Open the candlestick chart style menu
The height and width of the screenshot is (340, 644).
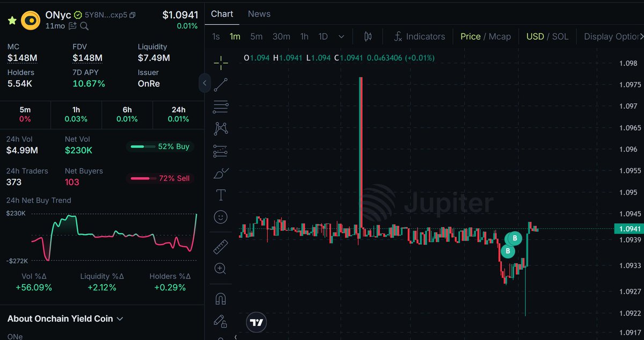(x=368, y=37)
